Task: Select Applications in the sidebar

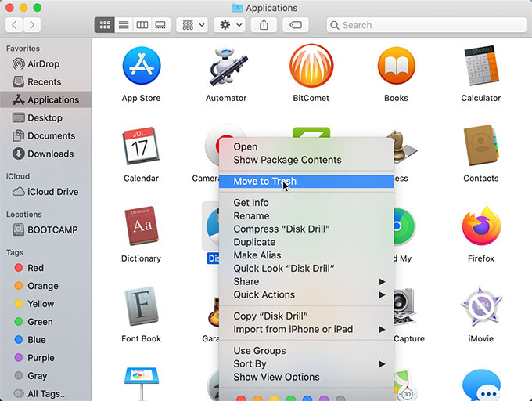Action: coord(45,99)
